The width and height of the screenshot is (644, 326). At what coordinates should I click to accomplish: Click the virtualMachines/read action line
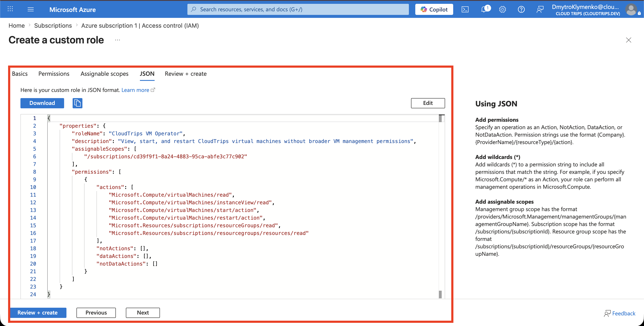point(171,195)
